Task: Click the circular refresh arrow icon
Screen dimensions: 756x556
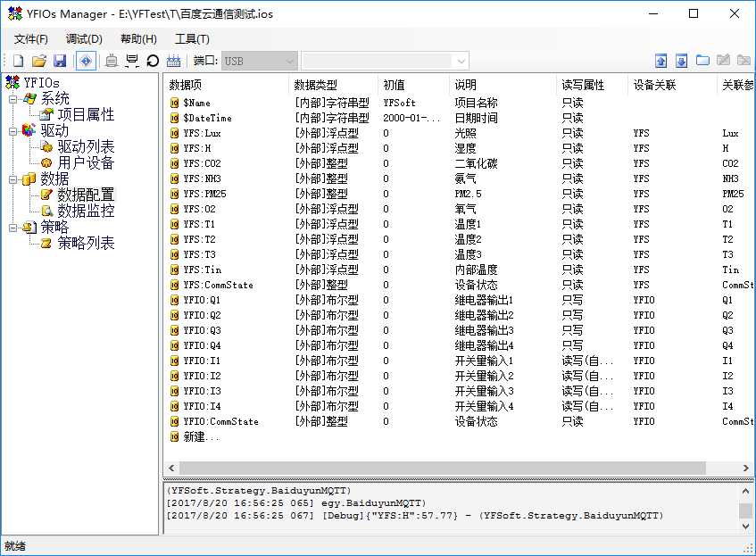Action: point(153,61)
